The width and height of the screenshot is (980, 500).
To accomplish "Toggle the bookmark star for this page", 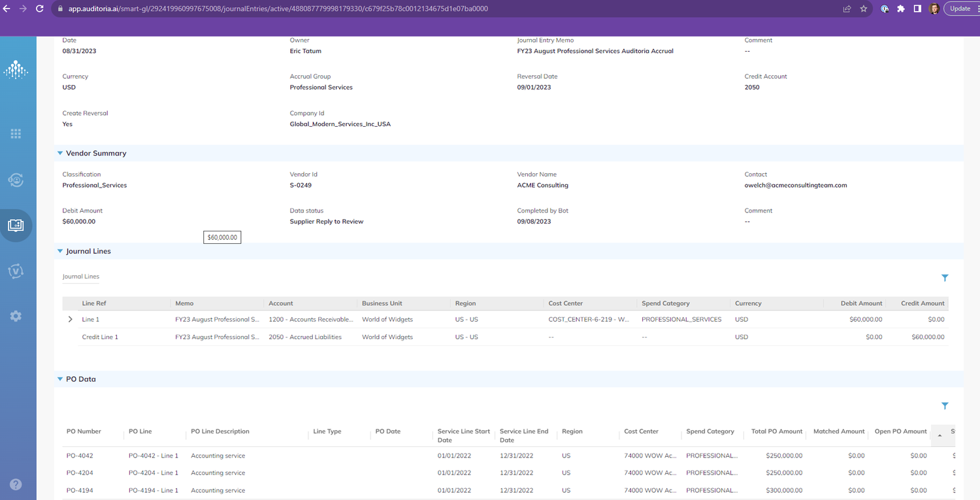I will coord(863,8).
